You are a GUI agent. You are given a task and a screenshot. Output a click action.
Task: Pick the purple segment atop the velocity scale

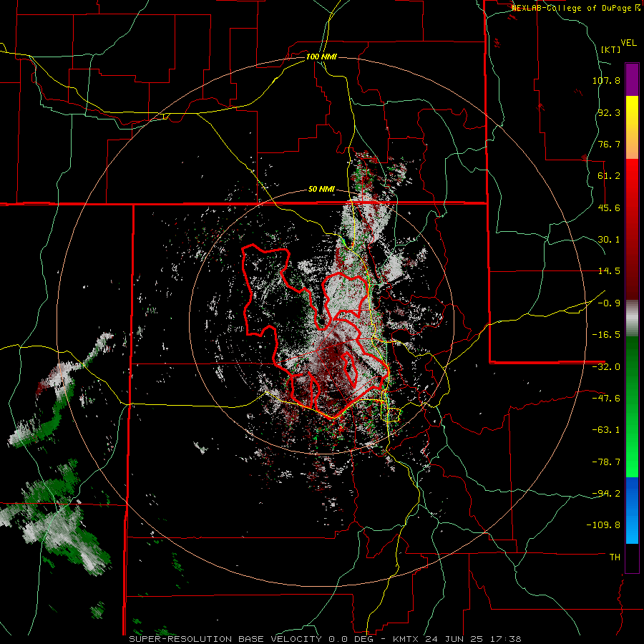632,79
